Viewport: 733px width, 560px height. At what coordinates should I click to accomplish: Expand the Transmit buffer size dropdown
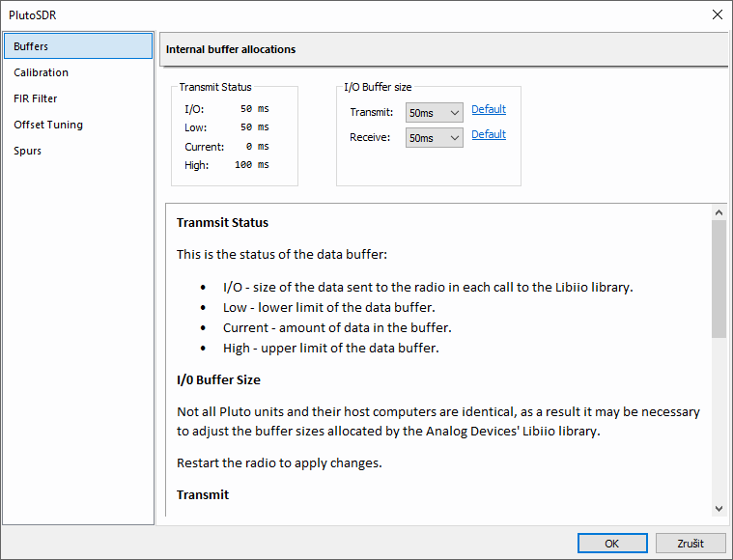coord(435,113)
